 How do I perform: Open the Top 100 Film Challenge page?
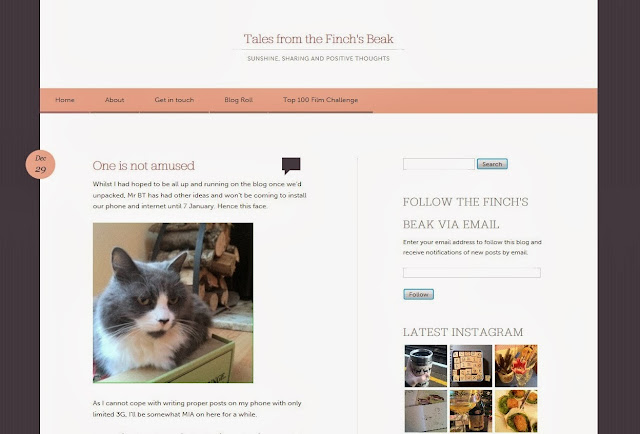coord(320,100)
